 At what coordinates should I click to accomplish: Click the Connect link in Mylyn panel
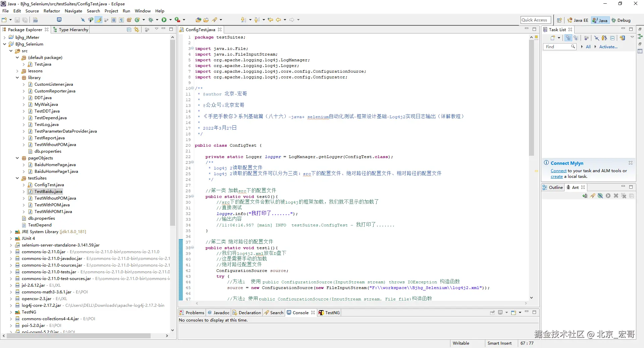[x=558, y=171]
